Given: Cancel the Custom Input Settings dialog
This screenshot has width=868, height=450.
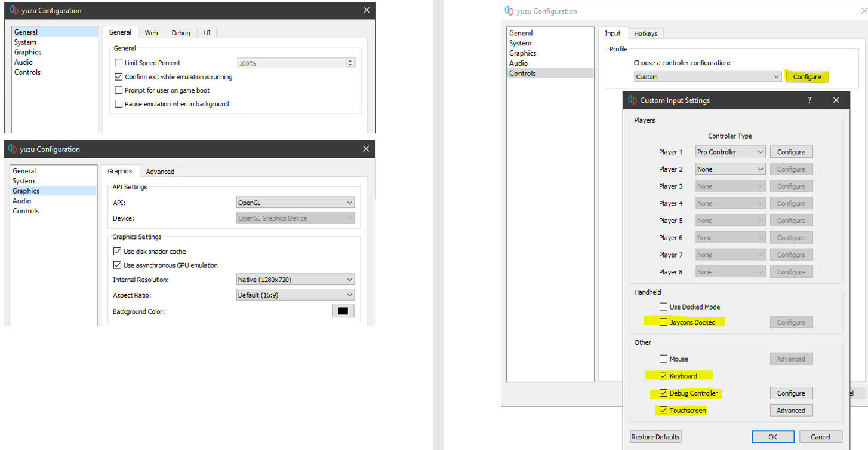Looking at the screenshot, I should pyautogui.click(x=820, y=437).
